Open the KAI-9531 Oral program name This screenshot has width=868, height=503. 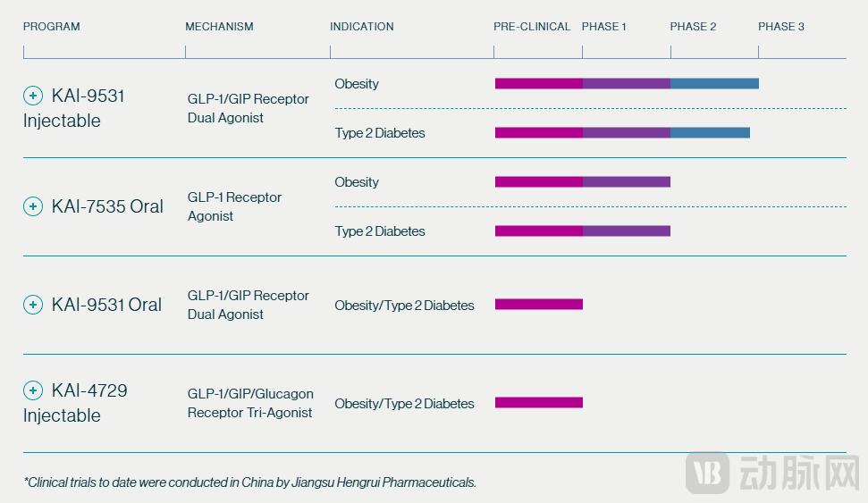[106, 305]
